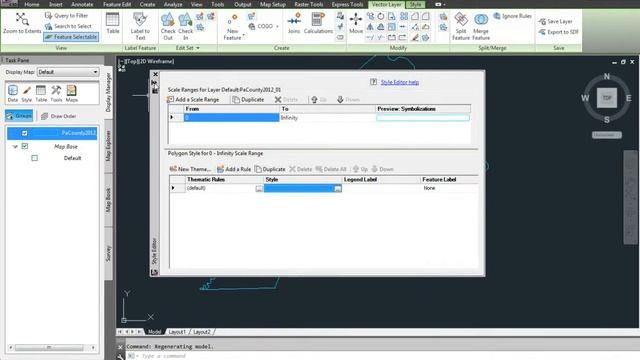Open the Thematic Rules (default) browse button

pyautogui.click(x=259, y=189)
